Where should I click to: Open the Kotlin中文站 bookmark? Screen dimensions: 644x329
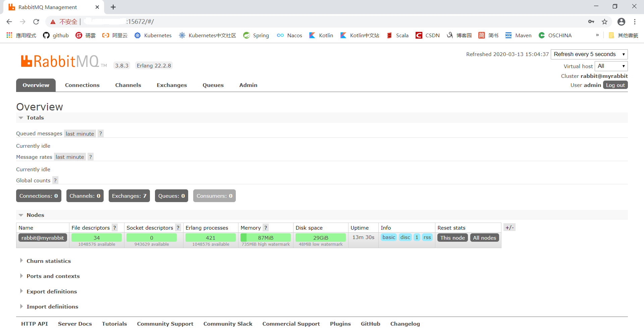(360, 35)
